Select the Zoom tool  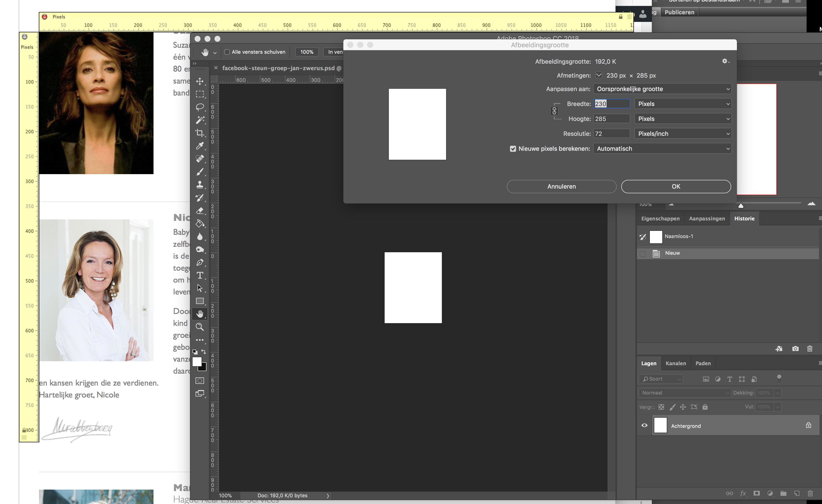[200, 327]
